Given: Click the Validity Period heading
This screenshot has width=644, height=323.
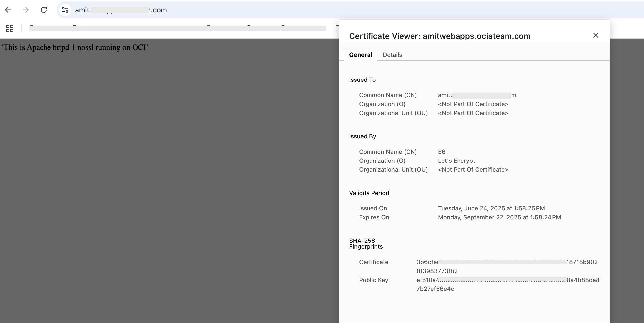Looking at the screenshot, I should [x=369, y=193].
